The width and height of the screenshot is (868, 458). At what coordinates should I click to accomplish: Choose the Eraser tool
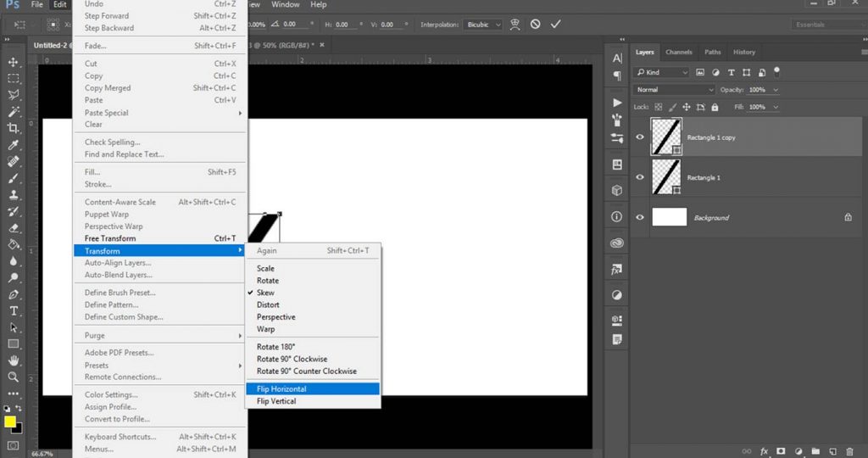coord(14,228)
